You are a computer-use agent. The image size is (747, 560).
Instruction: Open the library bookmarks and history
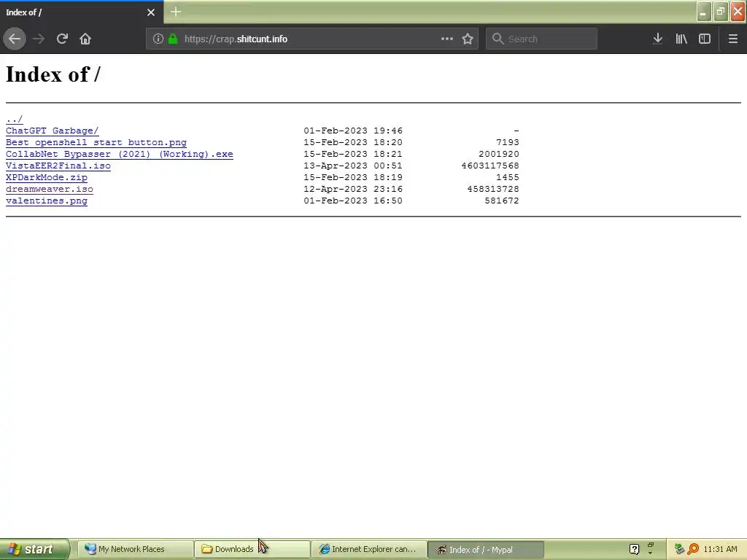[x=681, y=39]
